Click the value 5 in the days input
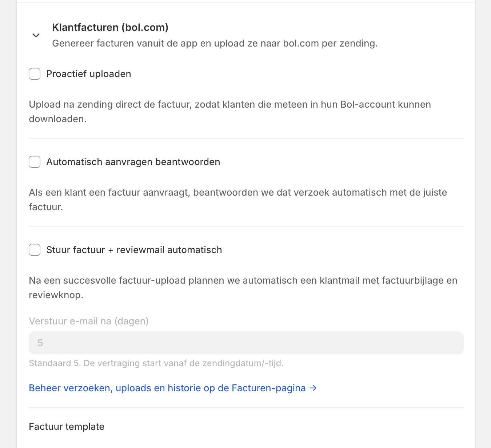The height and width of the screenshot is (448, 491). click(x=40, y=343)
